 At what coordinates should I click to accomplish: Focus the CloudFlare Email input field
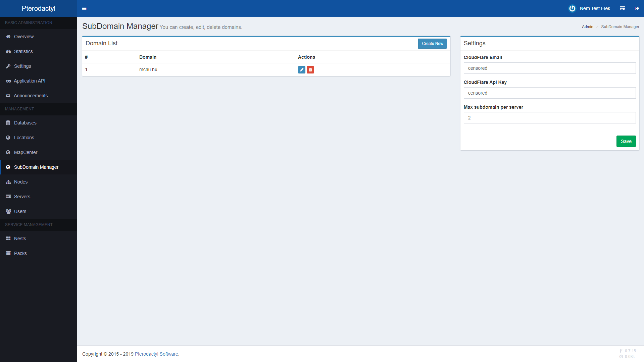tap(549, 68)
